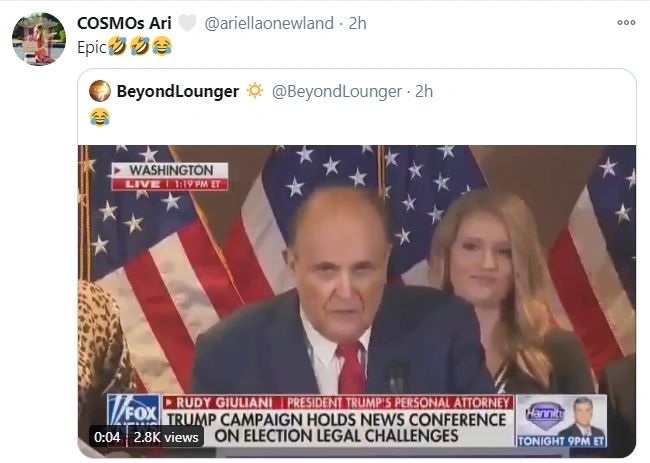Click the "Epic" tweet text
650x463 pixels.
tap(91, 46)
